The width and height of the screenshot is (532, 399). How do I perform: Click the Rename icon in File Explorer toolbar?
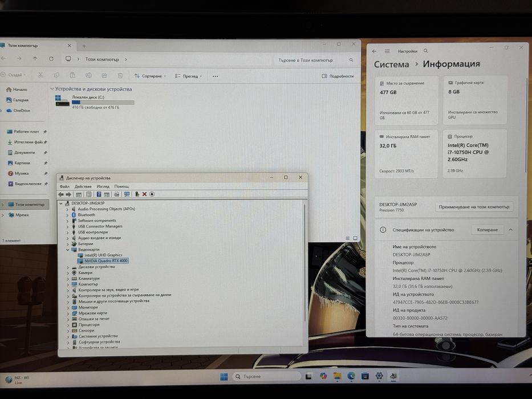88,75
